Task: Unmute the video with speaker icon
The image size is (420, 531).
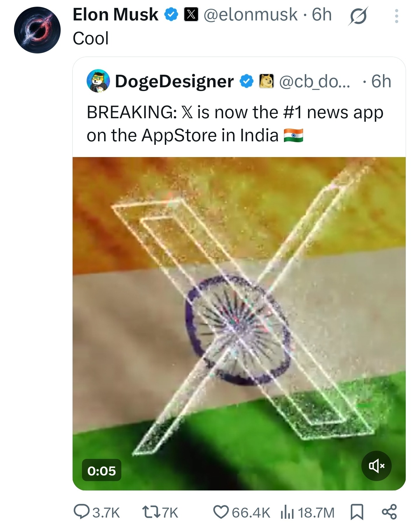Action: coord(376,466)
